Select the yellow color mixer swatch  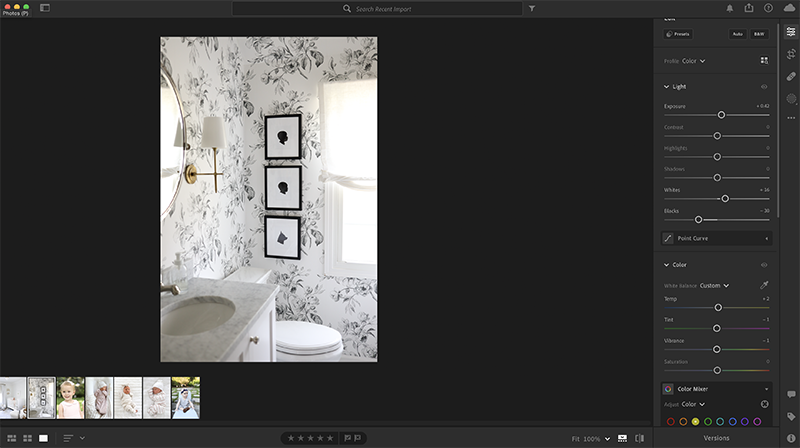695,421
